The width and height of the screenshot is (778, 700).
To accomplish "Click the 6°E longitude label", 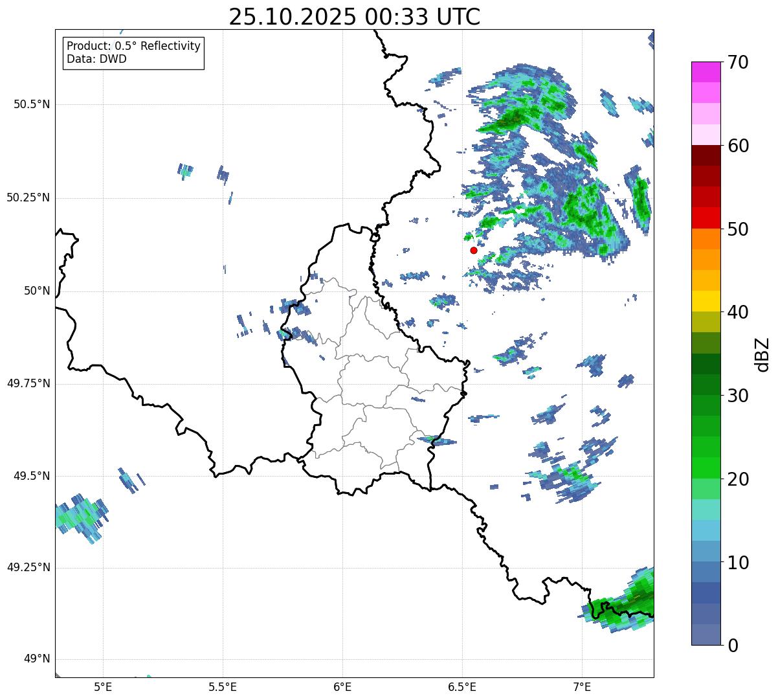I will click(x=342, y=686).
